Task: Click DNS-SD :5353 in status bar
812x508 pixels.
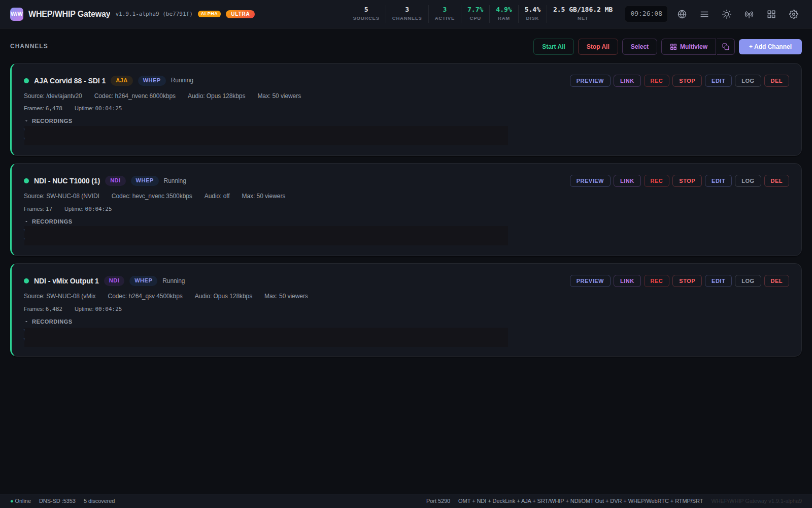Action: [57, 501]
